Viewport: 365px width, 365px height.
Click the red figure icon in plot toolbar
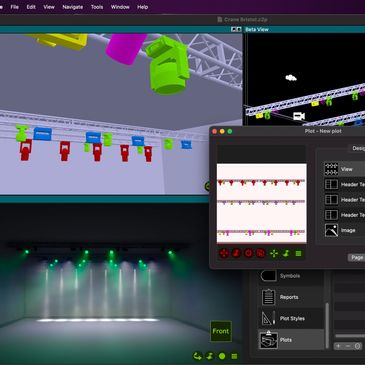[x=236, y=253]
